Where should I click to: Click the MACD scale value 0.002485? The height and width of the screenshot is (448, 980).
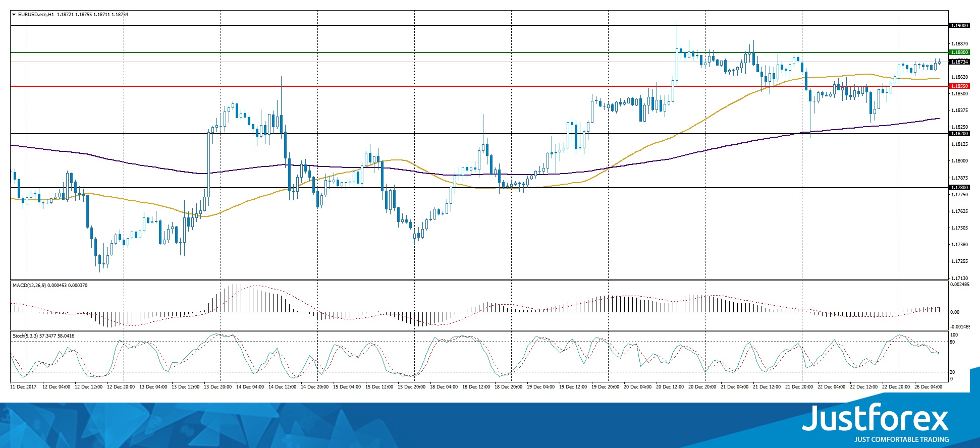tap(960, 285)
